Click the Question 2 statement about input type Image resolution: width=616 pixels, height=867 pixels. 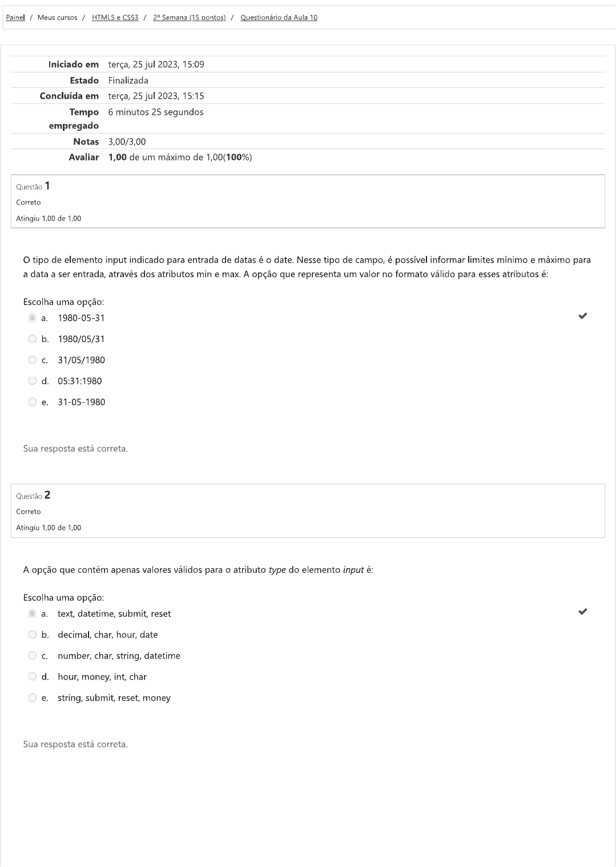pos(198,569)
